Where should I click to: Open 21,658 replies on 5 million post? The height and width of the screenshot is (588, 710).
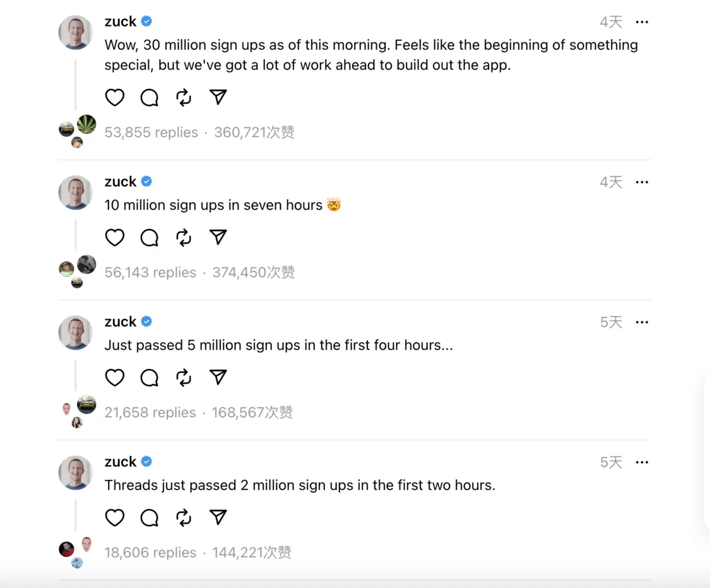pyautogui.click(x=150, y=413)
